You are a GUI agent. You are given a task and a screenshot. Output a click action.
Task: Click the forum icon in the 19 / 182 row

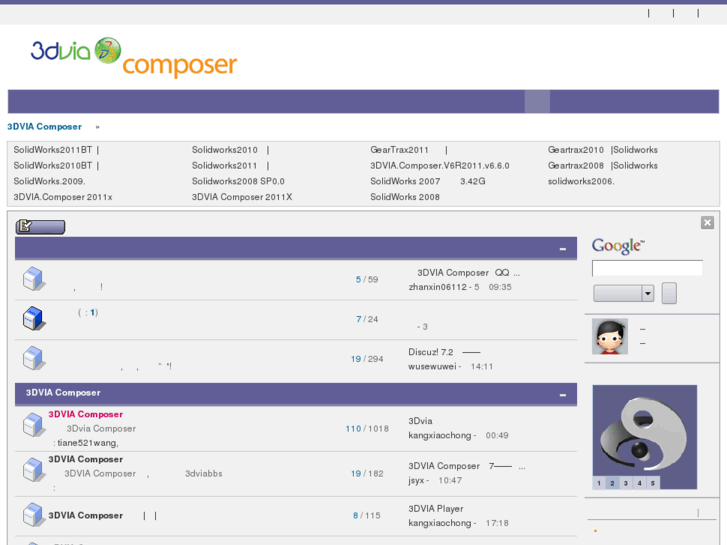tap(34, 469)
